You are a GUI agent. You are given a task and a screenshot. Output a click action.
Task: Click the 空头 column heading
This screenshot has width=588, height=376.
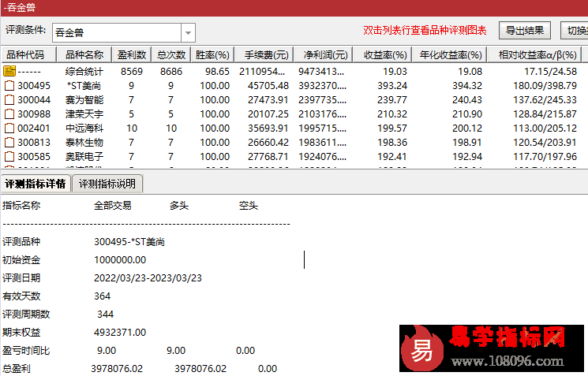(x=249, y=206)
